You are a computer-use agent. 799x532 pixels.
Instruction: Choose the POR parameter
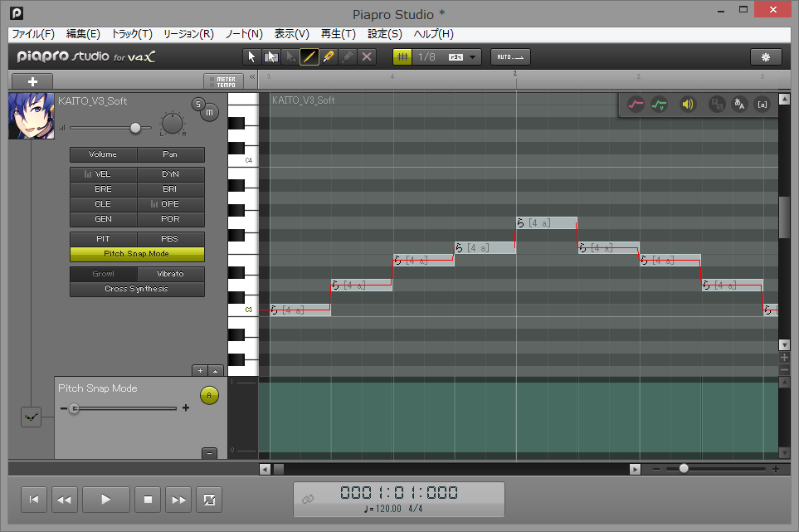[171, 218]
